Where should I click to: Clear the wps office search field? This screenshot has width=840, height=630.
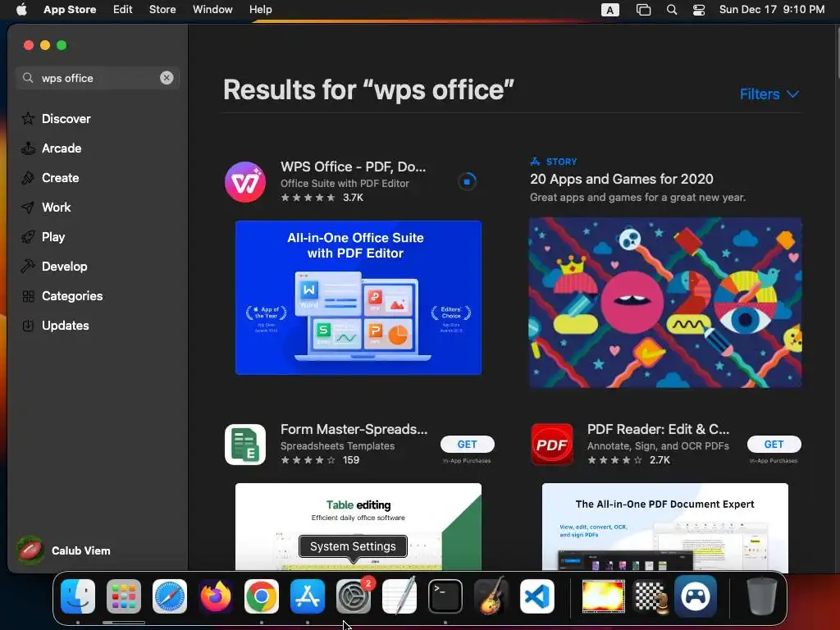click(167, 78)
